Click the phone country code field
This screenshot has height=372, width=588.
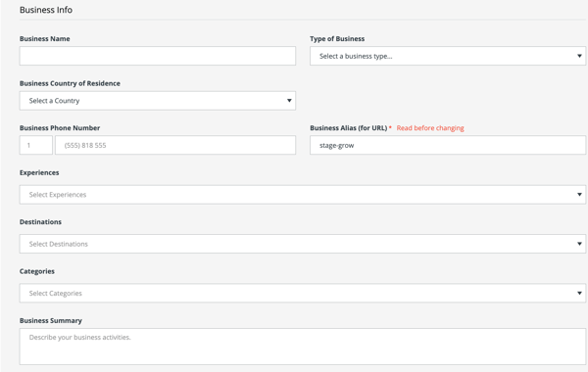(36, 145)
